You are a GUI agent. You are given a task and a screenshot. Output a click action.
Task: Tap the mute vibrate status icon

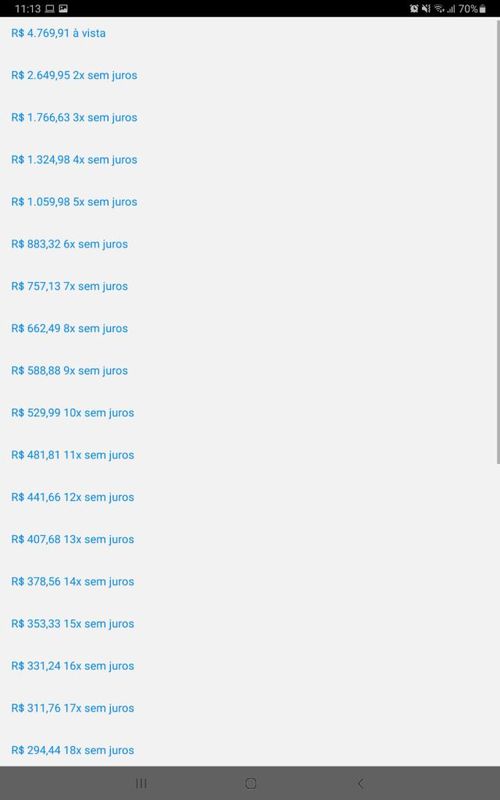426,9
